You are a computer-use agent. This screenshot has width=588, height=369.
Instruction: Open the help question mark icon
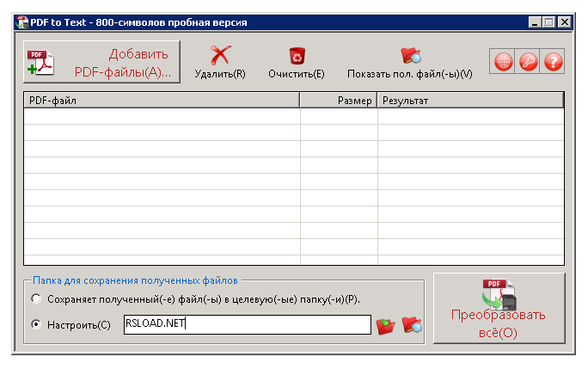point(553,62)
